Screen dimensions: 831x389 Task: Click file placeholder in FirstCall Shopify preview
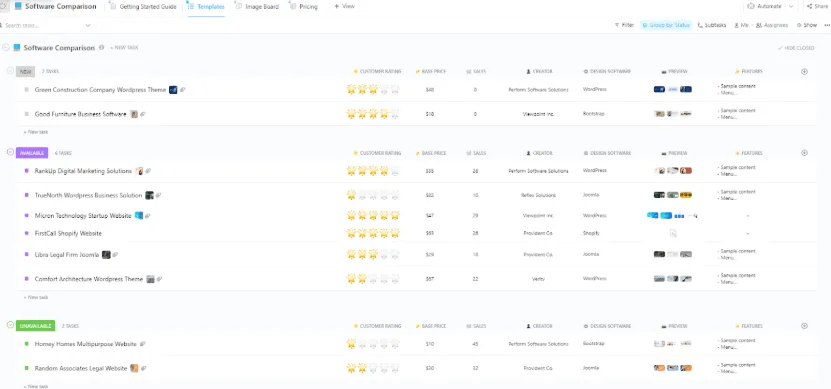click(x=673, y=233)
